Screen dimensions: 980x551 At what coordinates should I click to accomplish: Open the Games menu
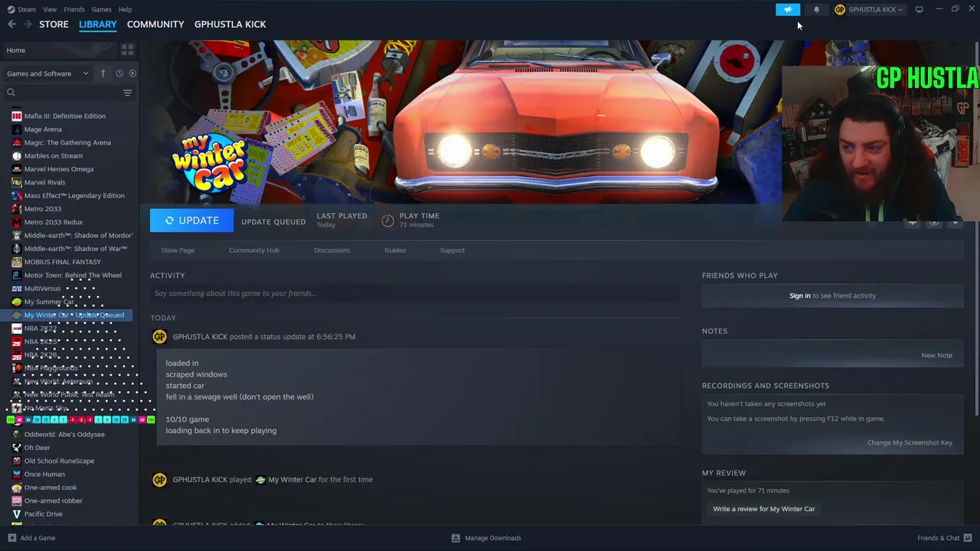click(101, 9)
